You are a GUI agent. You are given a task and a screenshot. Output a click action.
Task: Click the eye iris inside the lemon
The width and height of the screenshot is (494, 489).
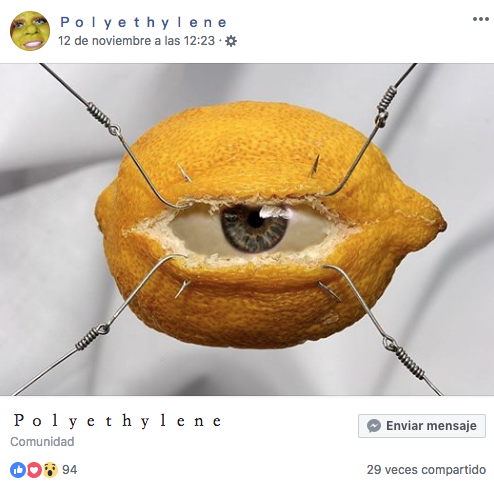click(255, 228)
